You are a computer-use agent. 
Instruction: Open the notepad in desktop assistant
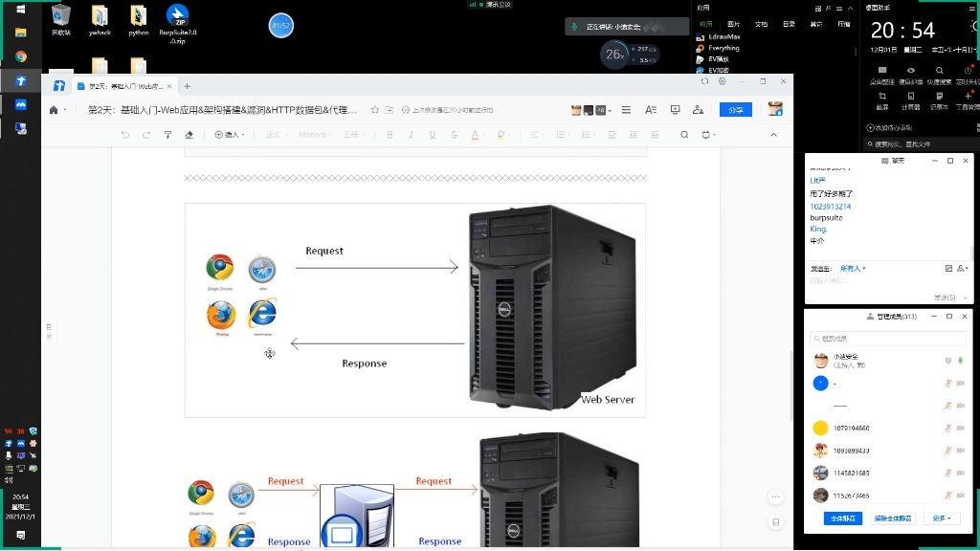click(x=940, y=99)
